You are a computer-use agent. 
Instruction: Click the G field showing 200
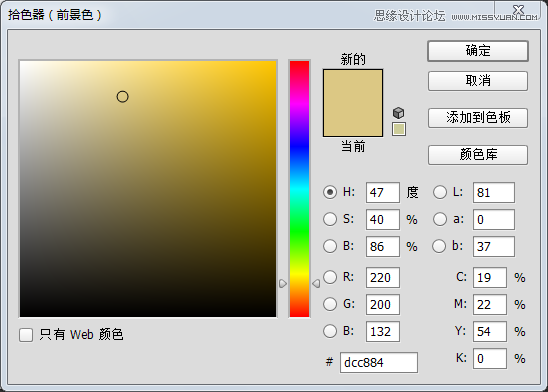coord(383,304)
